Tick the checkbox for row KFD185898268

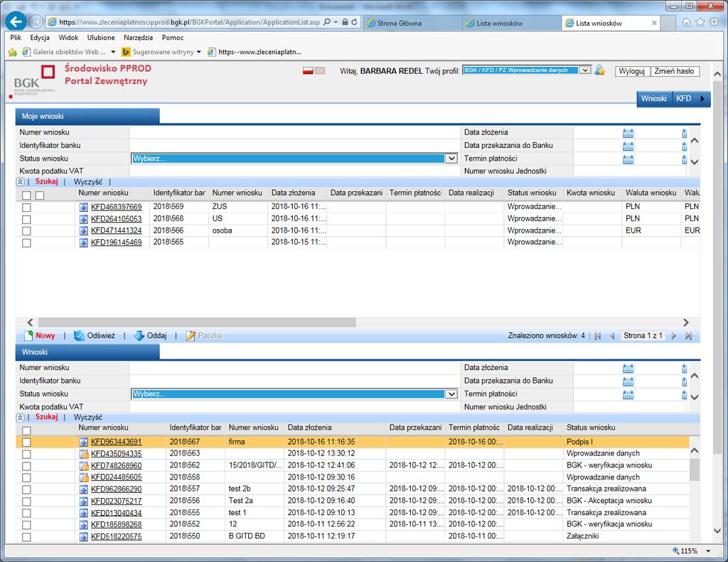click(x=26, y=525)
